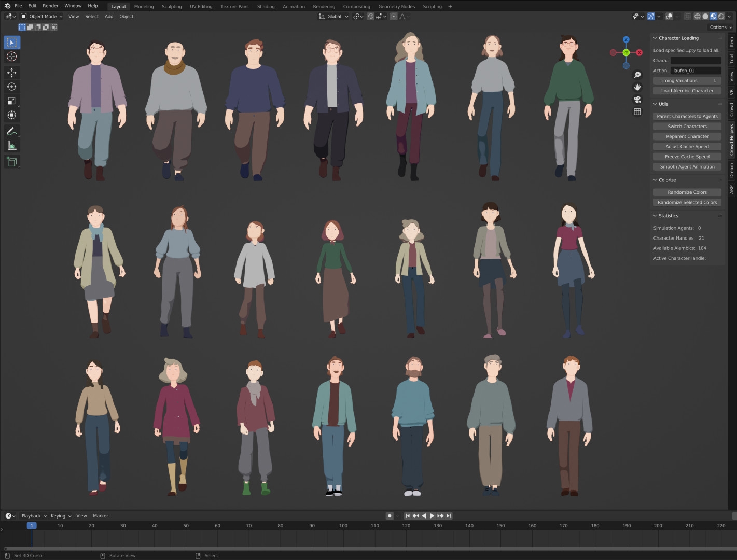Select the 3D Cursor tool
This screenshot has height=560, width=737.
pos(11,57)
